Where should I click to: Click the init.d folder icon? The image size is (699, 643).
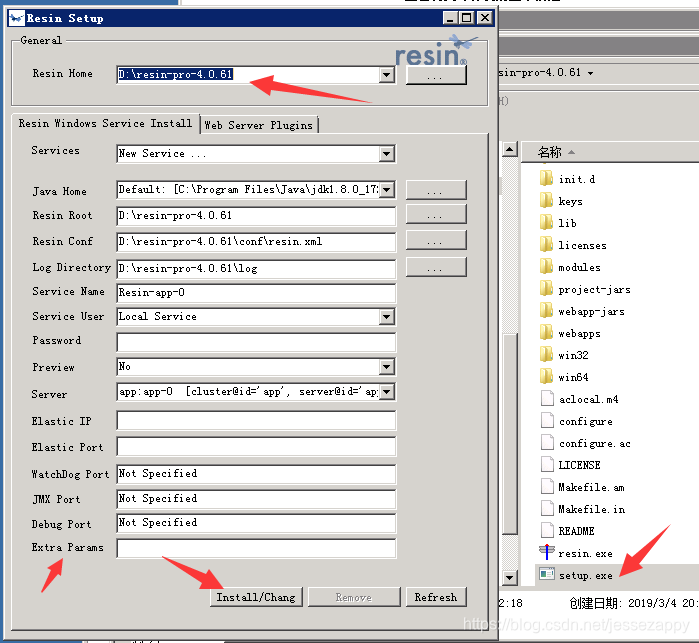(x=546, y=179)
